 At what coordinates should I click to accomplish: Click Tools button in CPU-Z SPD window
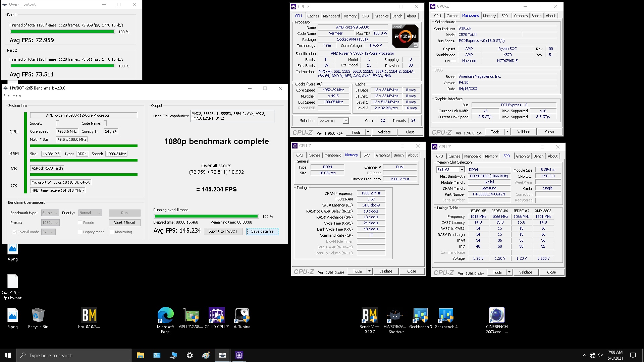[x=497, y=272]
